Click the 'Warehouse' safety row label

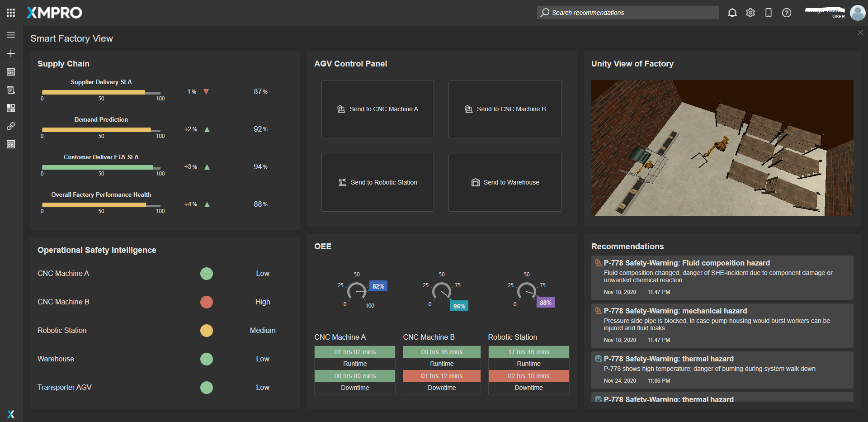pos(56,359)
